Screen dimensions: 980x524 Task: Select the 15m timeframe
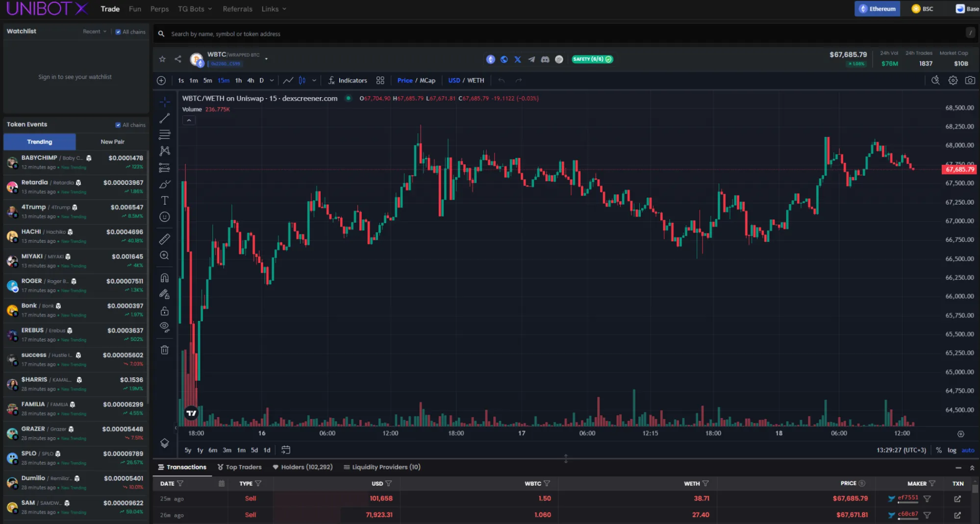tap(224, 80)
